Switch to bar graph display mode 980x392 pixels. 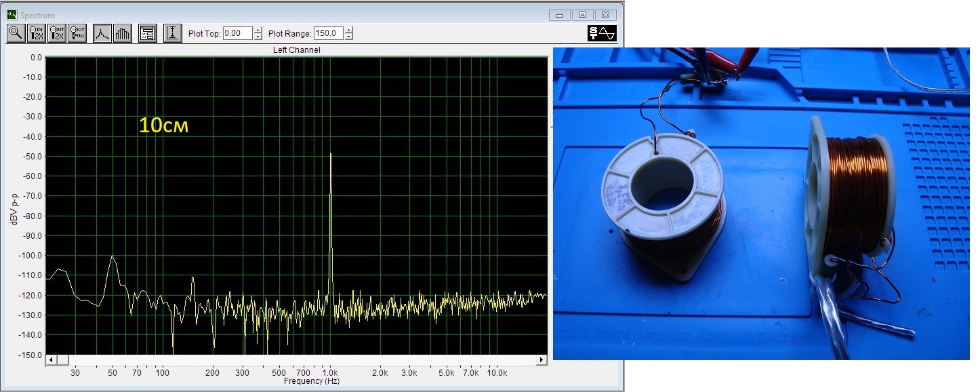coord(122,33)
